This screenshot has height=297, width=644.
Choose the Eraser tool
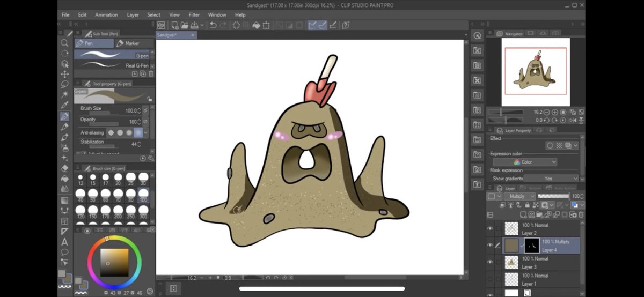point(64,168)
